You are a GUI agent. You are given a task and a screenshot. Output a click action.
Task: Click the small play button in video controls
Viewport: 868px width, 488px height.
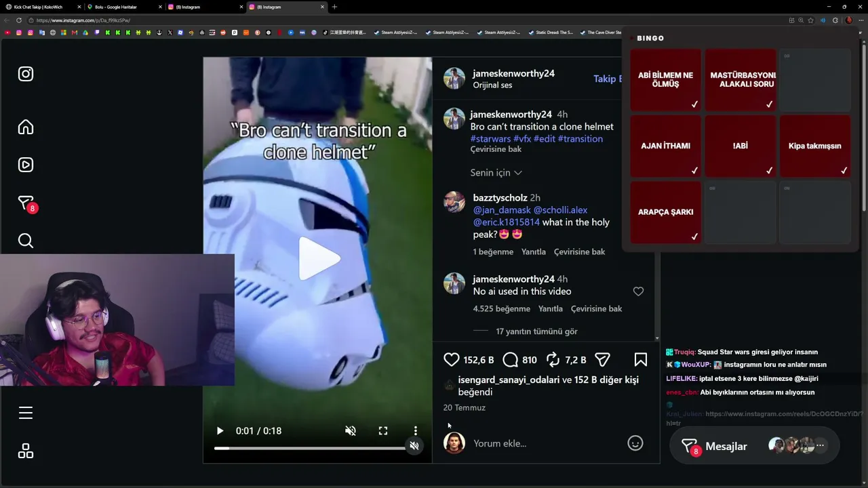[x=220, y=431]
